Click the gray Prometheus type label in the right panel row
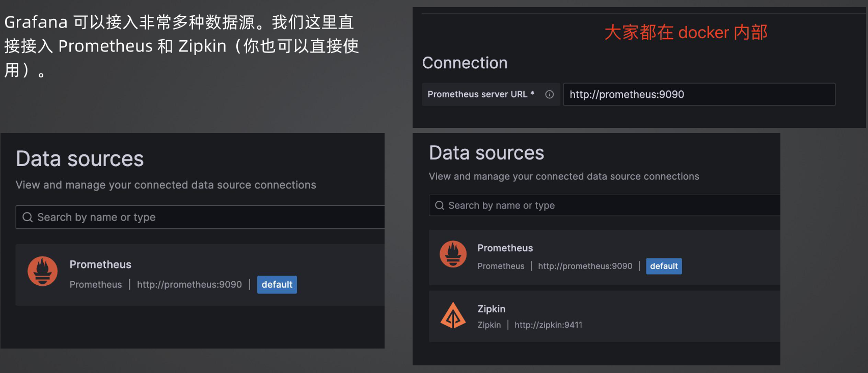 [501, 266]
